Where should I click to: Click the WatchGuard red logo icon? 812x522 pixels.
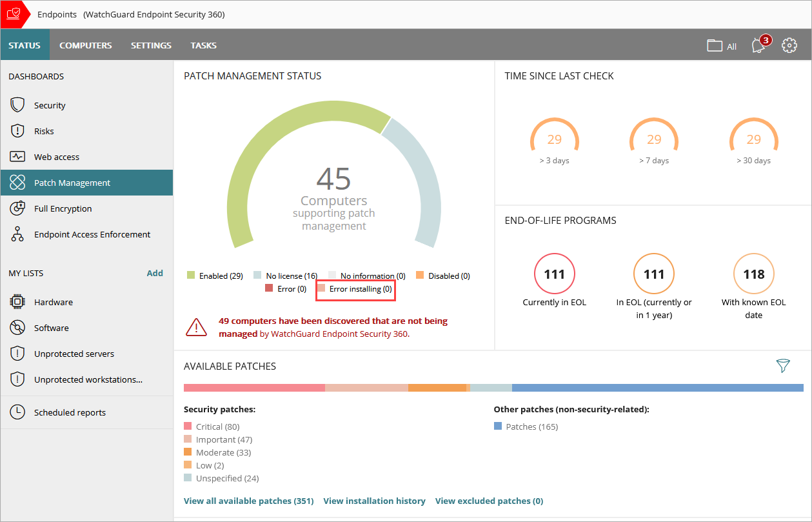click(13, 14)
